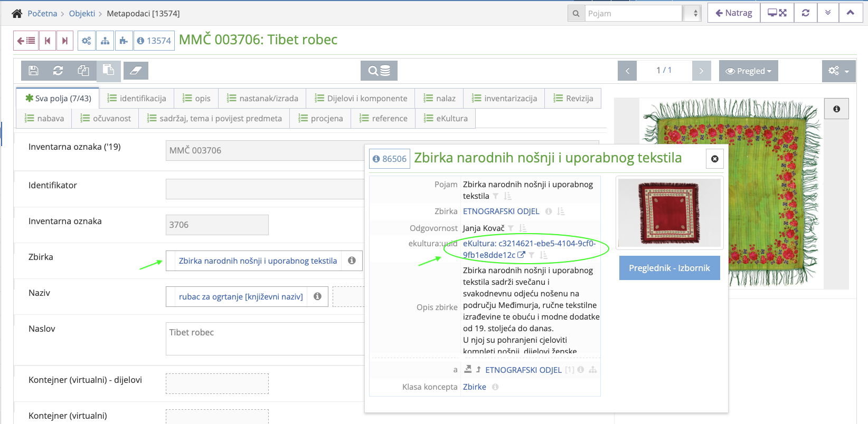The width and height of the screenshot is (868, 424).
Task: Focus the Pojam search field
Action: (x=634, y=13)
